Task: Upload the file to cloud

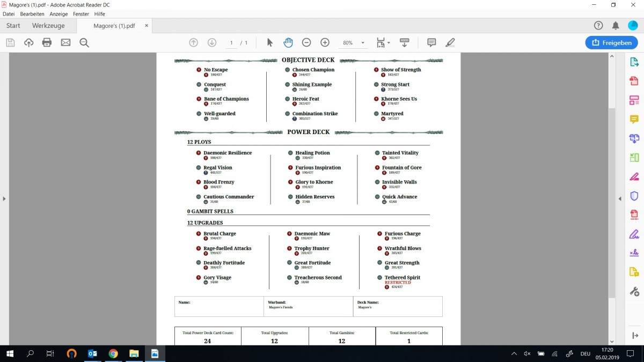Action: pos(28,42)
